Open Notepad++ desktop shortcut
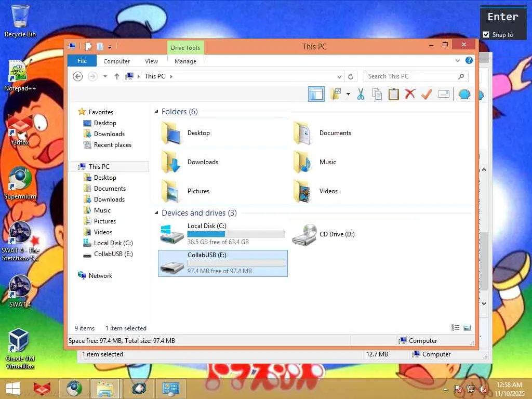This screenshot has height=399, width=532. (20, 75)
